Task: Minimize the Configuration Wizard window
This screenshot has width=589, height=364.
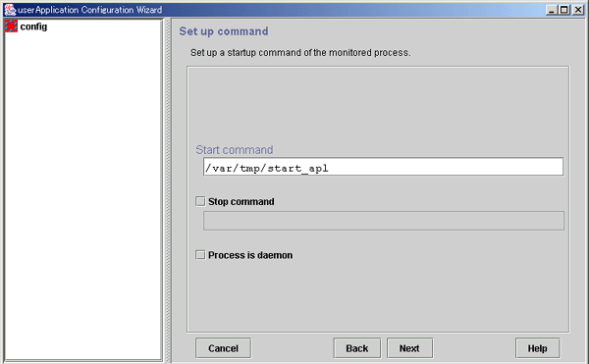Action: [551, 10]
